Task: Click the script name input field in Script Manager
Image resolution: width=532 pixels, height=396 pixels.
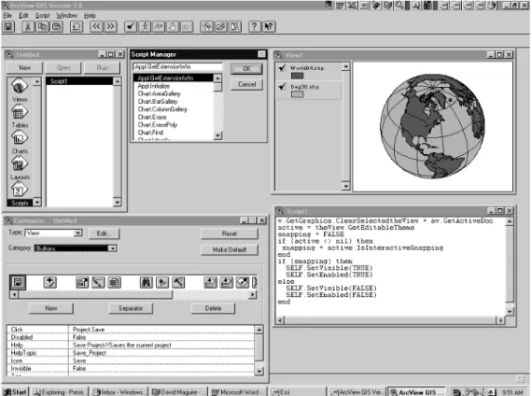Action: (177, 66)
